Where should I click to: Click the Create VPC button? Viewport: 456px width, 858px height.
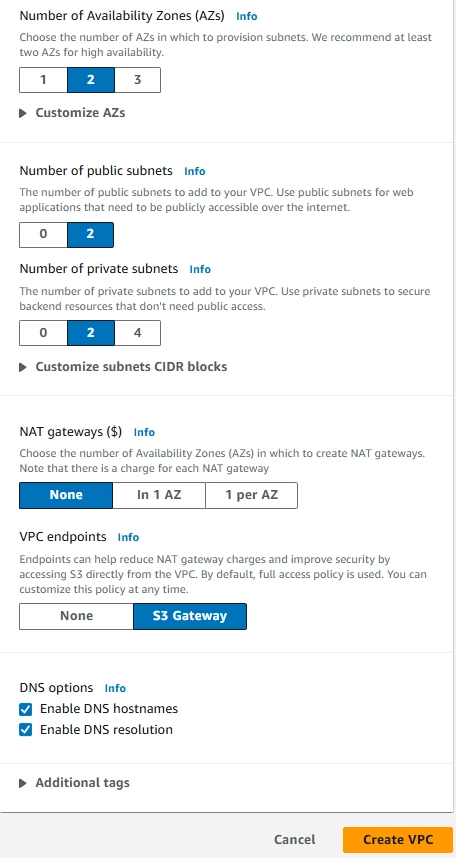[x=398, y=840]
